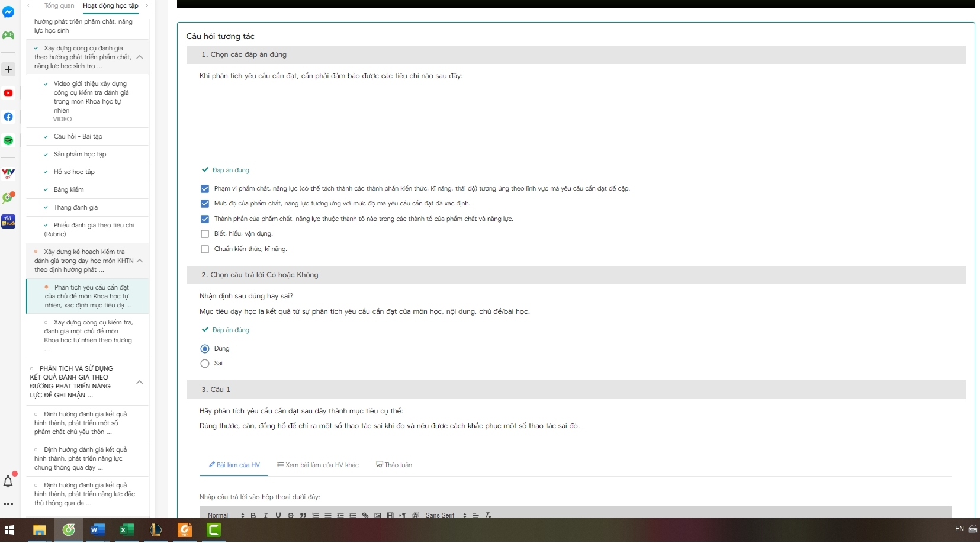Select the 'Sai' radio button
Viewport: 980px width, 543px height.
coord(205,364)
